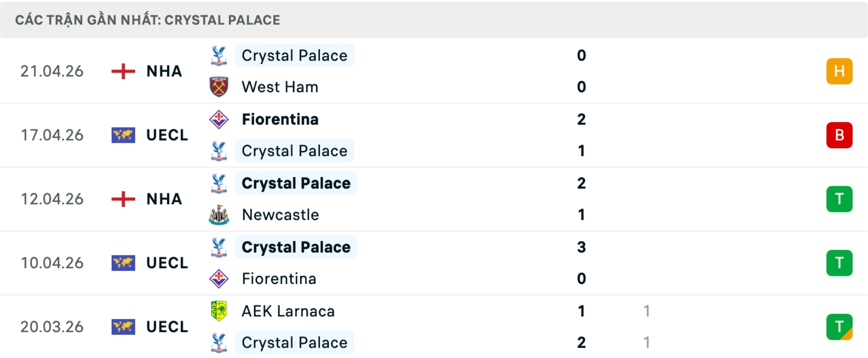Click Fiorentina crest in 10.04.26 match
The height and width of the screenshot is (358, 868).
(219, 278)
